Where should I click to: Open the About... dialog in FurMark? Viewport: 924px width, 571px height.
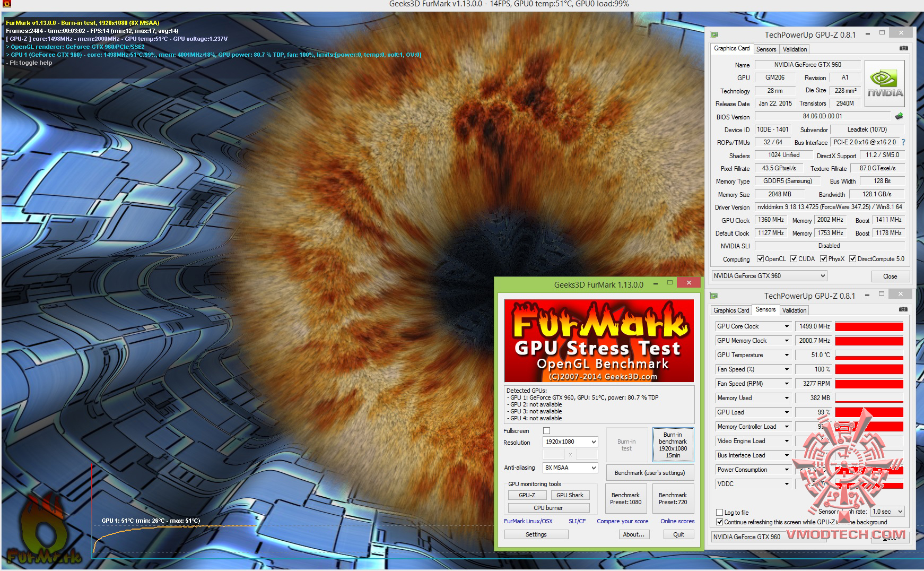click(x=634, y=534)
